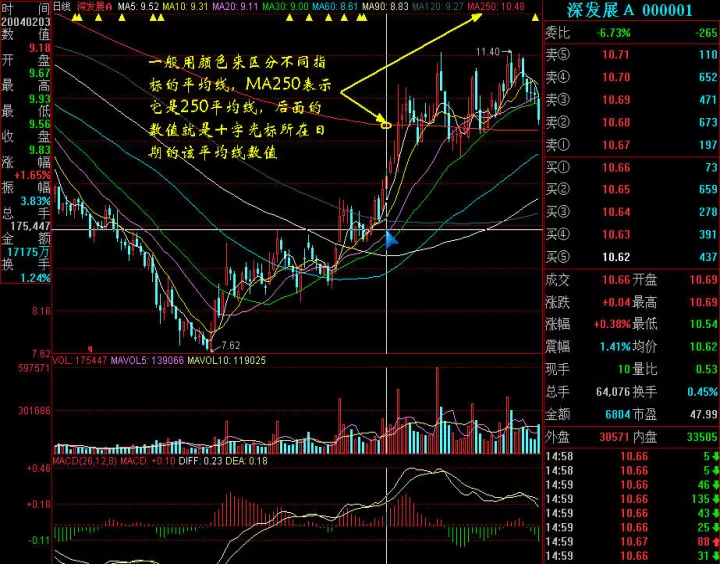
Task: Click the MA250: 10.48 indicator label
Action: click(496, 6)
